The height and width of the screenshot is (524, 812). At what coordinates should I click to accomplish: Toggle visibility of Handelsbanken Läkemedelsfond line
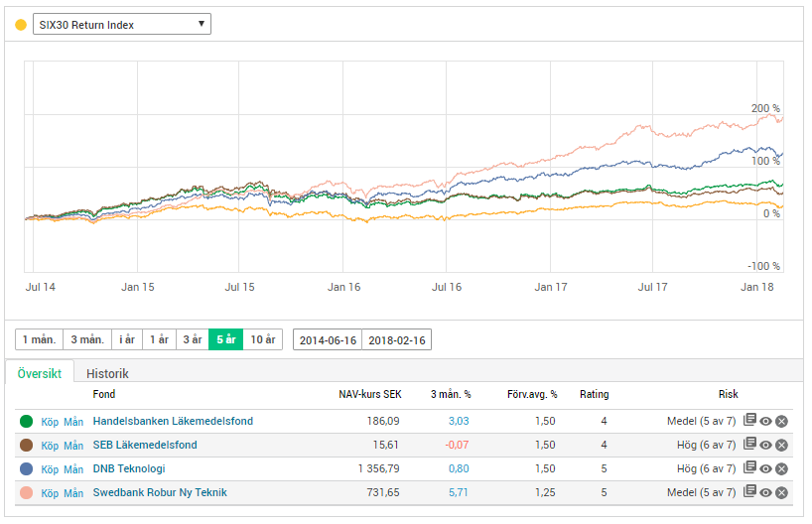766,421
